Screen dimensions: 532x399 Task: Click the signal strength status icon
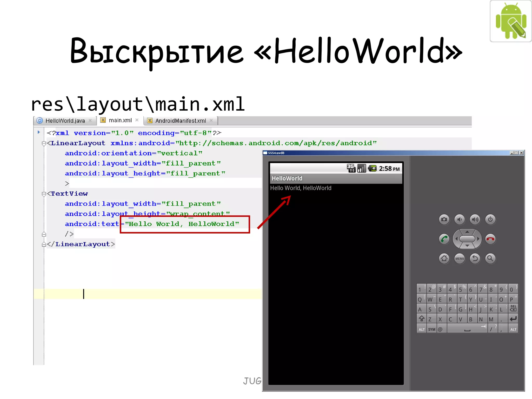tap(361, 168)
